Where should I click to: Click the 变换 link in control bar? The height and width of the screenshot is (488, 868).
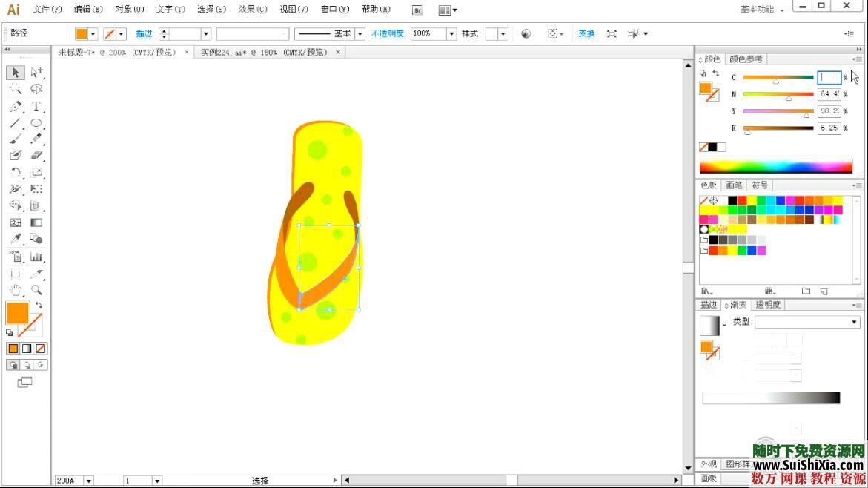click(x=586, y=34)
